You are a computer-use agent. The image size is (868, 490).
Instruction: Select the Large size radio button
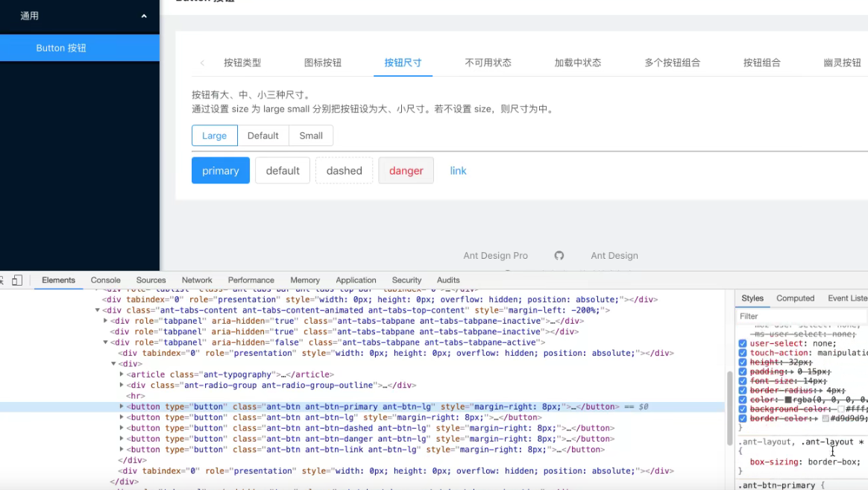coord(215,136)
